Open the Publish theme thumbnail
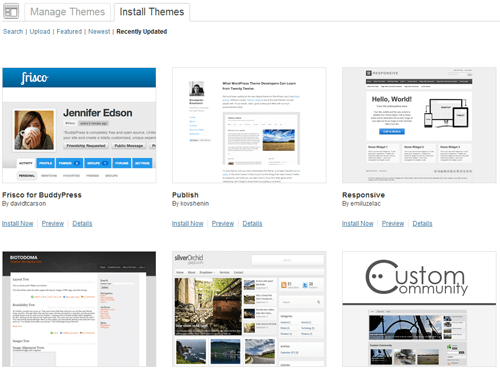The height and width of the screenshot is (372, 500). point(249,125)
